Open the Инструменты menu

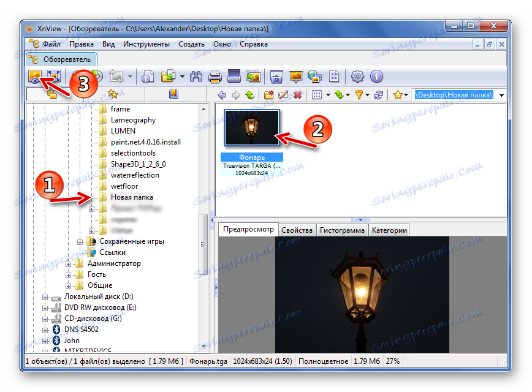coord(146,44)
